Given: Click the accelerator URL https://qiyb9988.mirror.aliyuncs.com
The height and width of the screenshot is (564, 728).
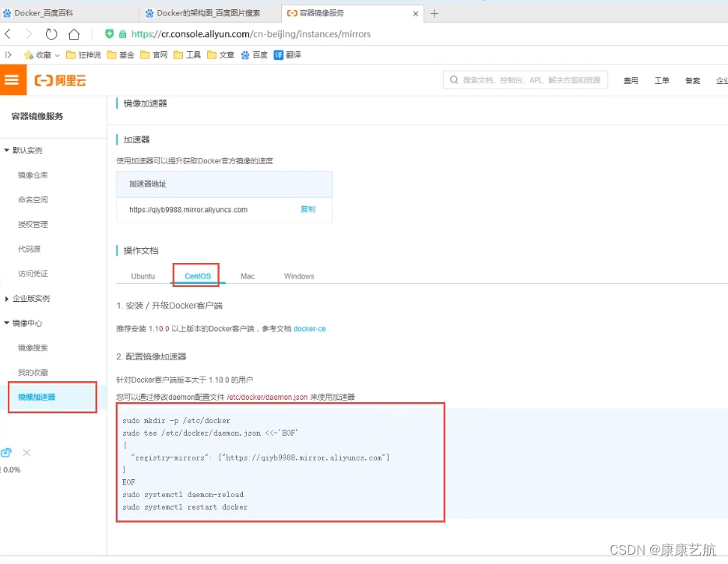Looking at the screenshot, I should click(x=188, y=209).
